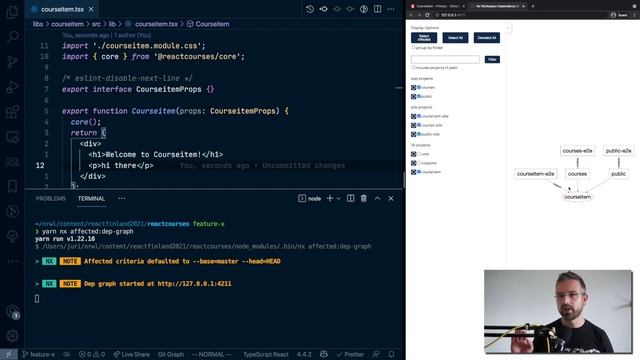Close the courseitem.tsx editor tab
The height and width of the screenshot is (360, 640).
tap(91, 9)
